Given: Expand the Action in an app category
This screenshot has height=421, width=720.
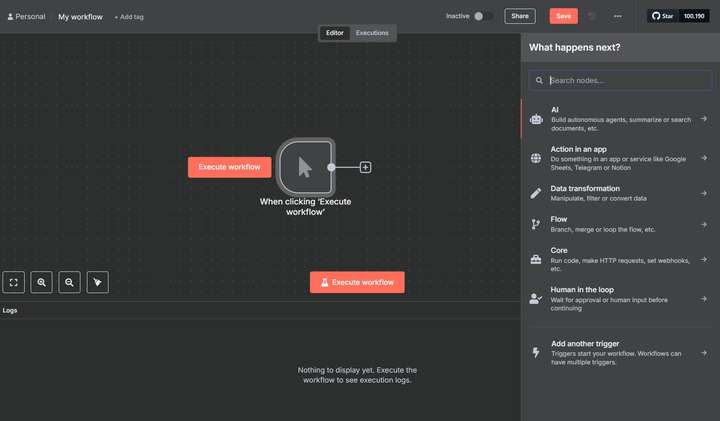Looking at the screenshot, I should pyautogui.click(x=620, y=158).
